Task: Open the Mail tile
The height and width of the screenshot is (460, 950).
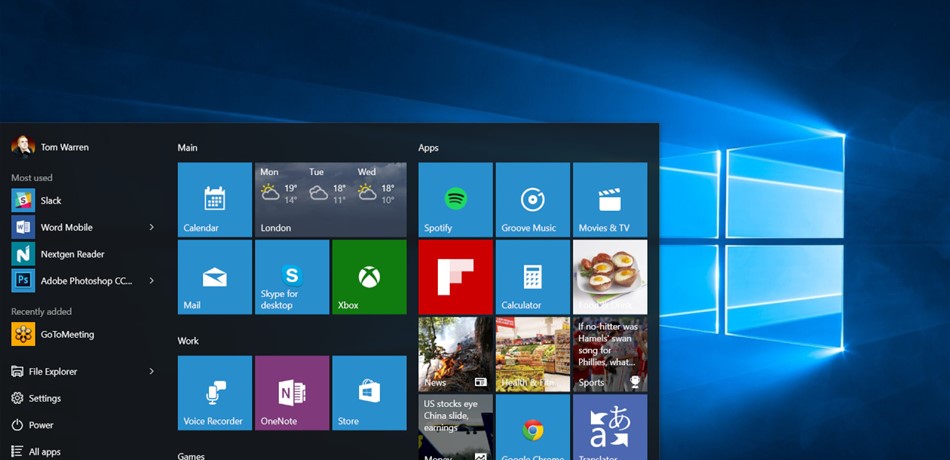Action: pos(214,277)
